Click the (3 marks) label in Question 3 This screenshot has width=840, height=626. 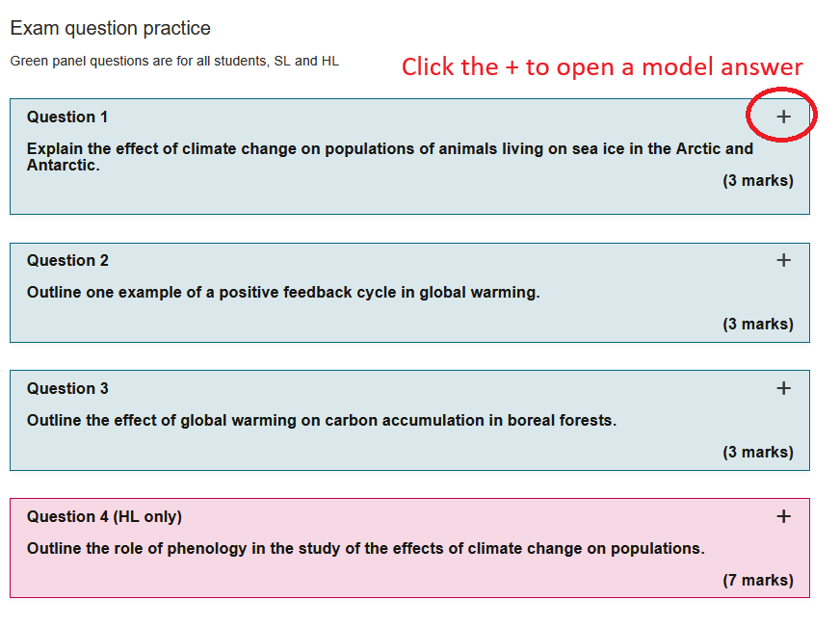[x=758, y=452]
